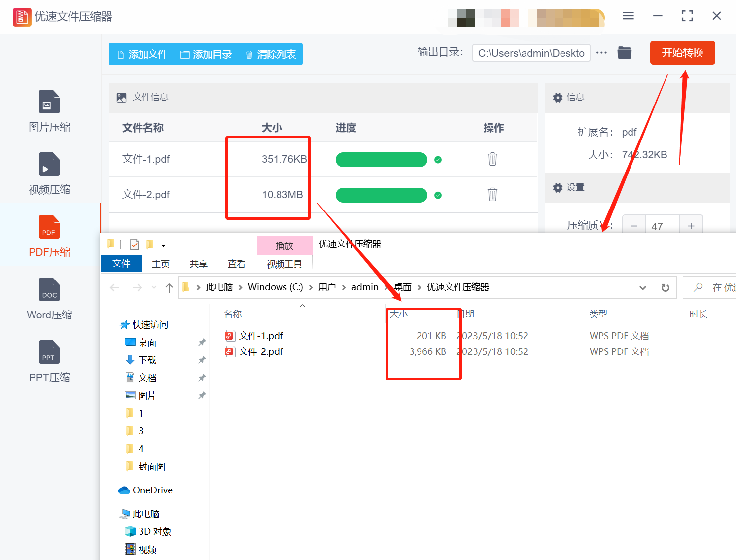Click the progress bar of 文件-1.pdf
The width and height of the screenshot is (736, 560).
(x=382, y=160)
